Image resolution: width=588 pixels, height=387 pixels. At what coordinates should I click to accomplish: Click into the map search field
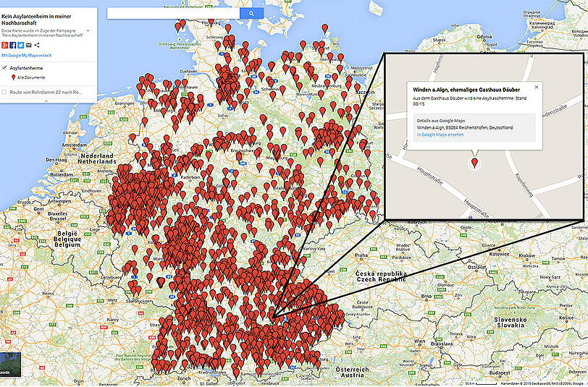point(172,13)
